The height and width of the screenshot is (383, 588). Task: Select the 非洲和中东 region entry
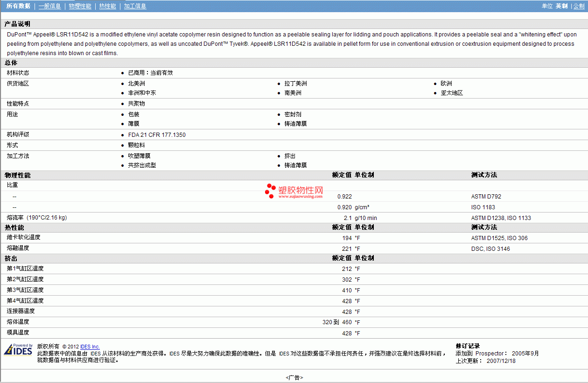[x=142, y=93]
